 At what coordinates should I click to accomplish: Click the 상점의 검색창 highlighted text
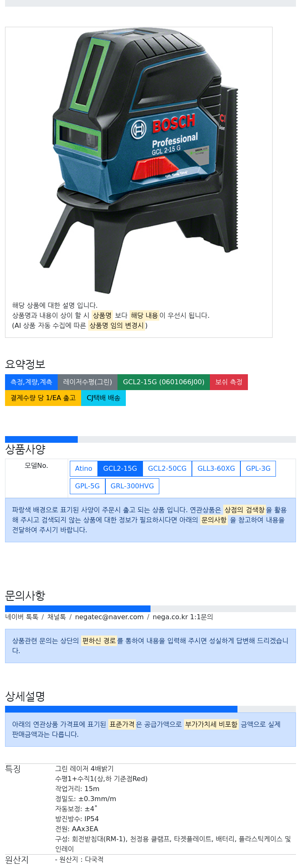click(245, 510)
